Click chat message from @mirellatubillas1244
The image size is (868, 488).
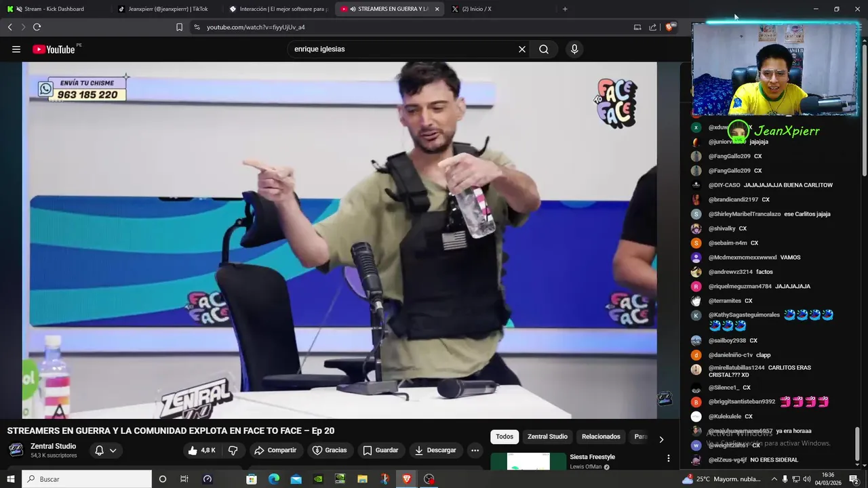759,371
